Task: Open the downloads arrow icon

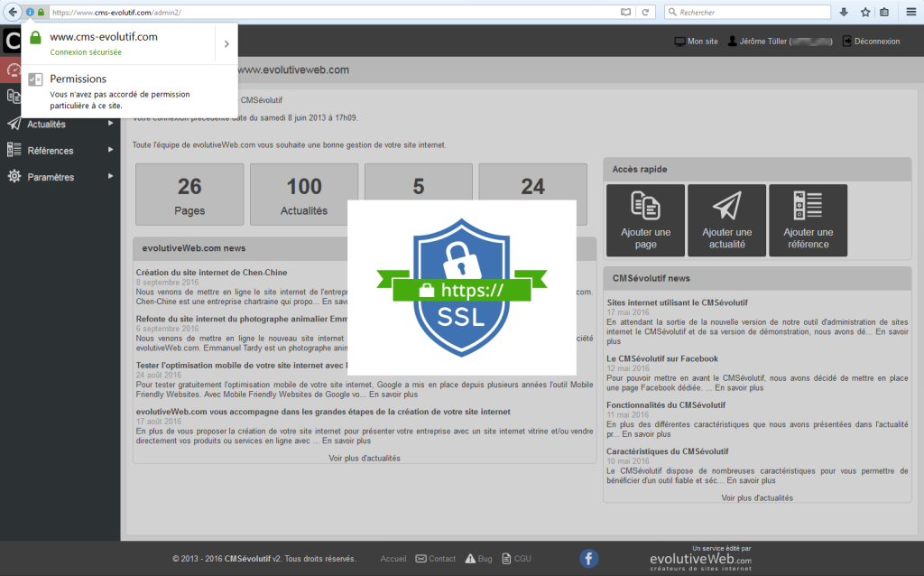Action: (x=844, y=12)
